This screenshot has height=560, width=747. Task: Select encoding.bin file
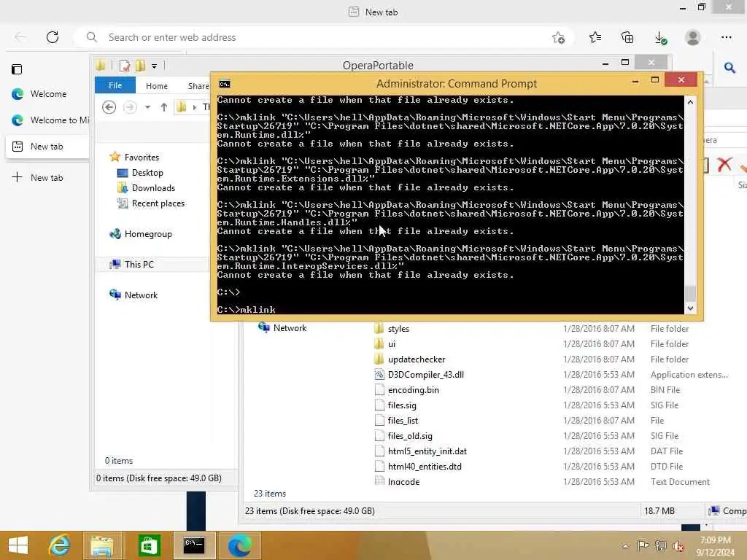413,389
